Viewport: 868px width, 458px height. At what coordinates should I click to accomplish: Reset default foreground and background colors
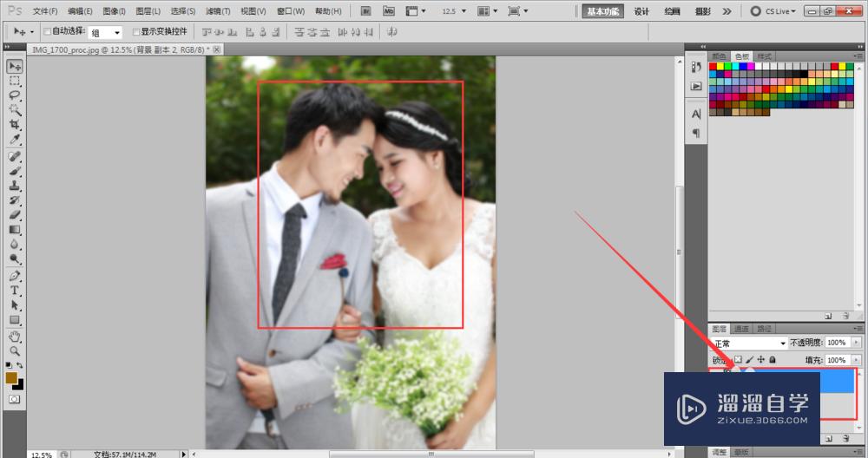[9, 366]
